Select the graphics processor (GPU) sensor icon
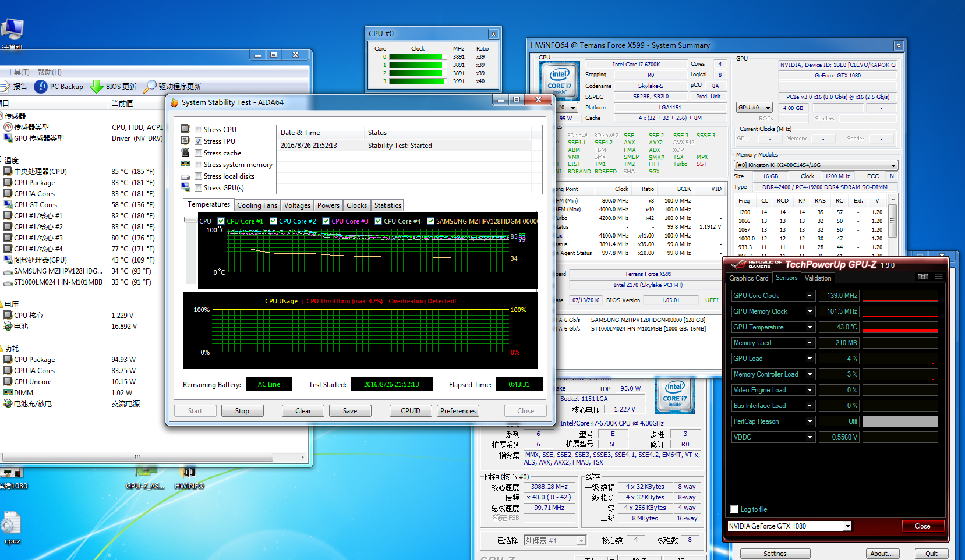This screenshot has height=560, width=965. pos(8,260)
